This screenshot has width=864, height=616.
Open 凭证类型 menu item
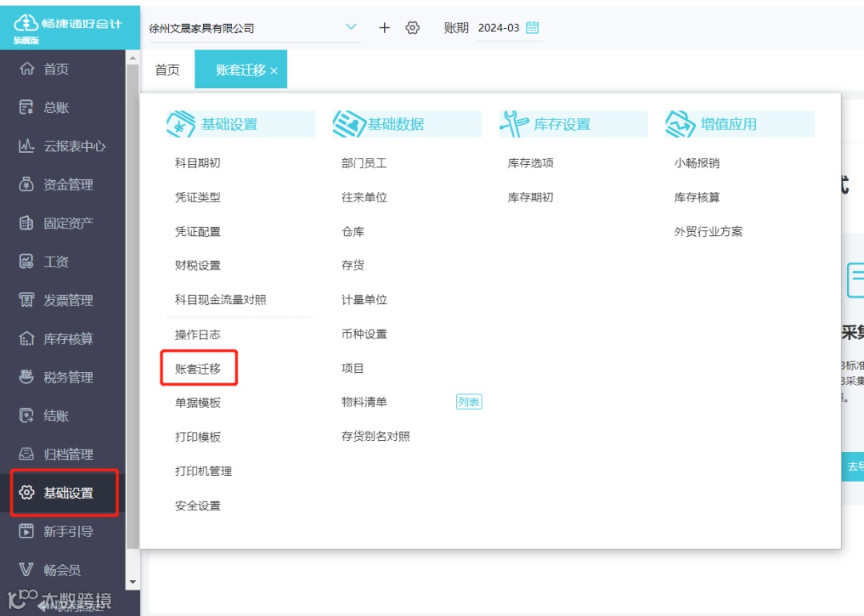[198, 198]
